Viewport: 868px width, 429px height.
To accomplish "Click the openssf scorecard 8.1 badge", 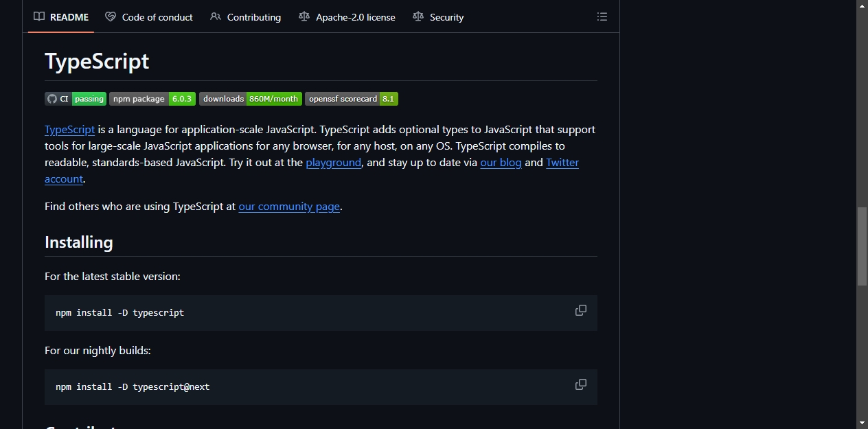I will coord(352,99).
